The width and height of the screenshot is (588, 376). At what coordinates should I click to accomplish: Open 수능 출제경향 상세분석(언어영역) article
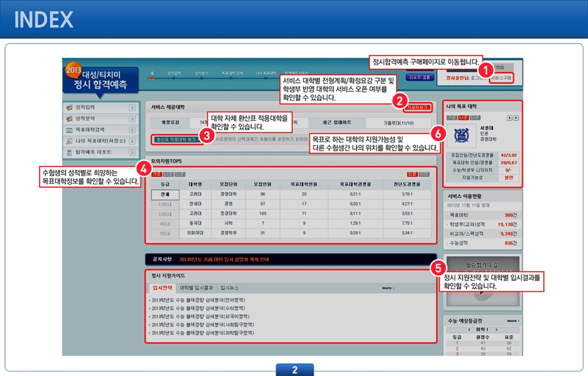click(x=198, y=300)
